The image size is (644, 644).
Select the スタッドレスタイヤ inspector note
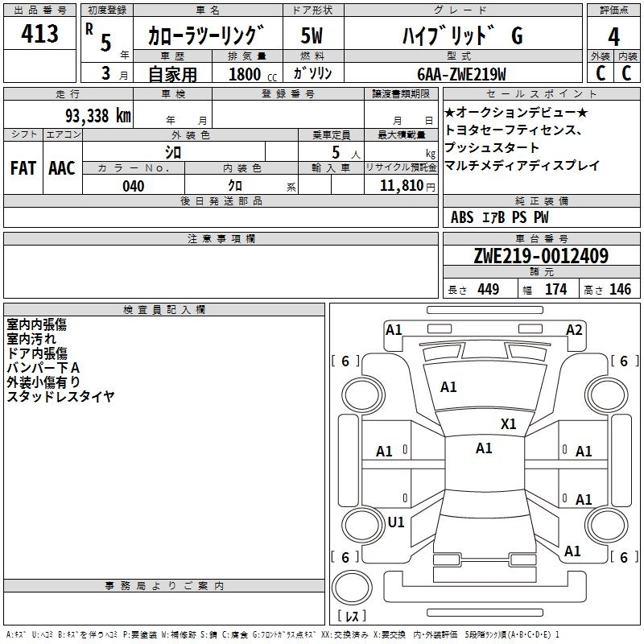click(60, 396)
